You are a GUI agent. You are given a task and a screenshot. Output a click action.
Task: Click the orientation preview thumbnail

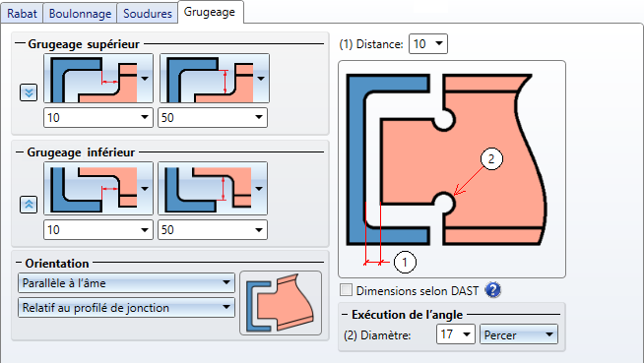(281, 303)
